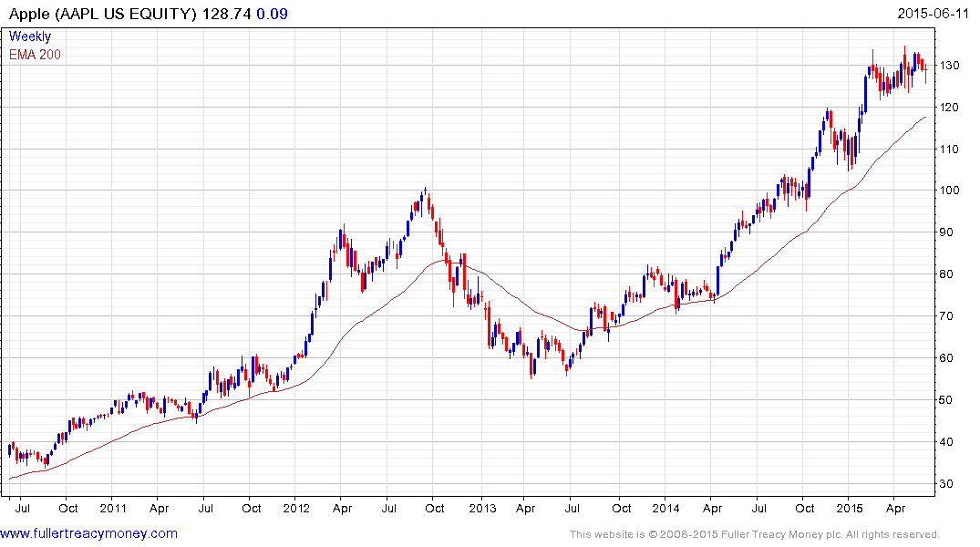Click the 'Apr' label following 2011
The image size is (980, 547).
(x=159, y=509)
